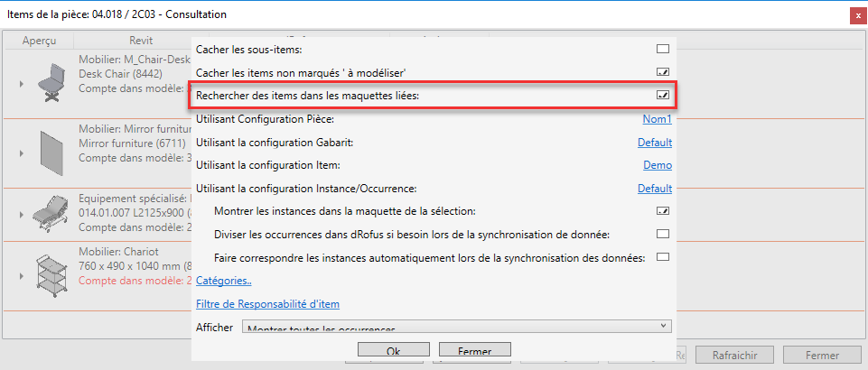
Task: Expand the Chariot item row
Action: [x=21, y=273]
